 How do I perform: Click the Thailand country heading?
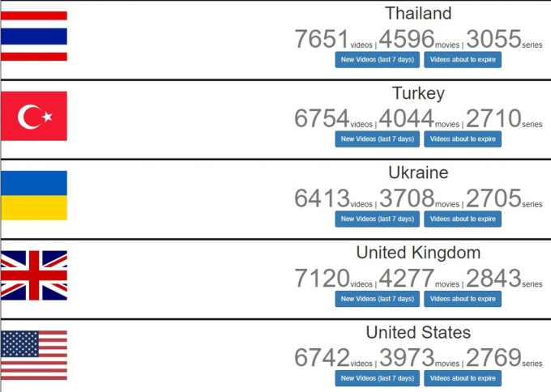coord(418,14)
